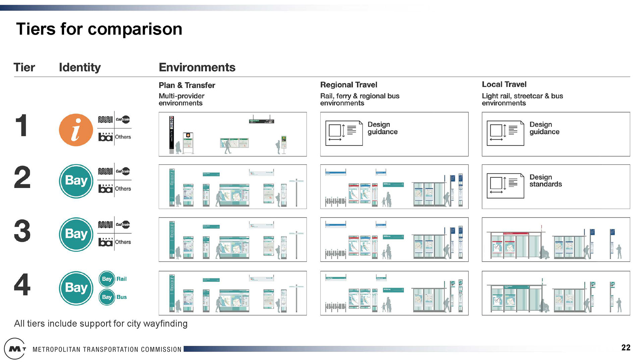Click 'Others' label in Tier 2
644x364 pixels.
click(123, 189)
